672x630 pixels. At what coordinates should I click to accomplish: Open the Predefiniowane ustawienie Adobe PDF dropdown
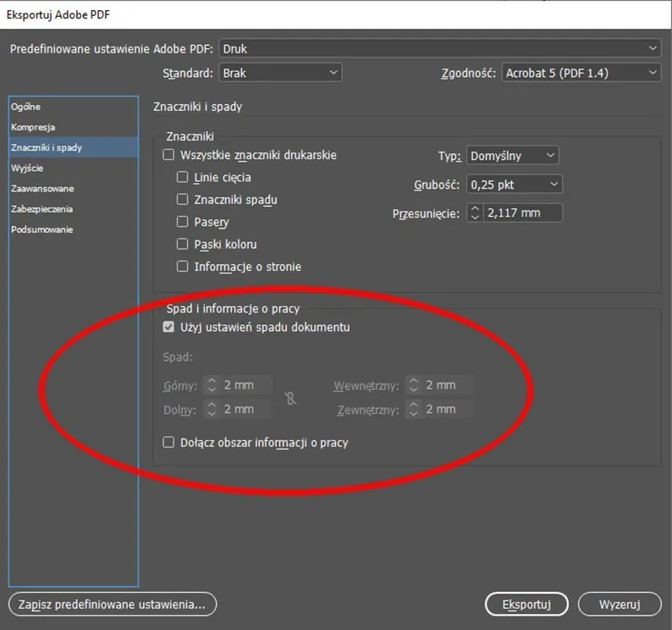440,48
